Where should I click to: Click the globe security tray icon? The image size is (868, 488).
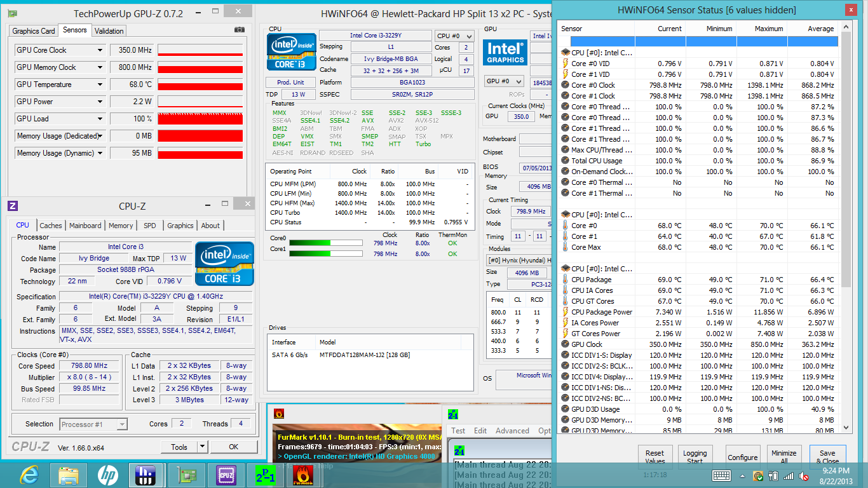point(758,475)
